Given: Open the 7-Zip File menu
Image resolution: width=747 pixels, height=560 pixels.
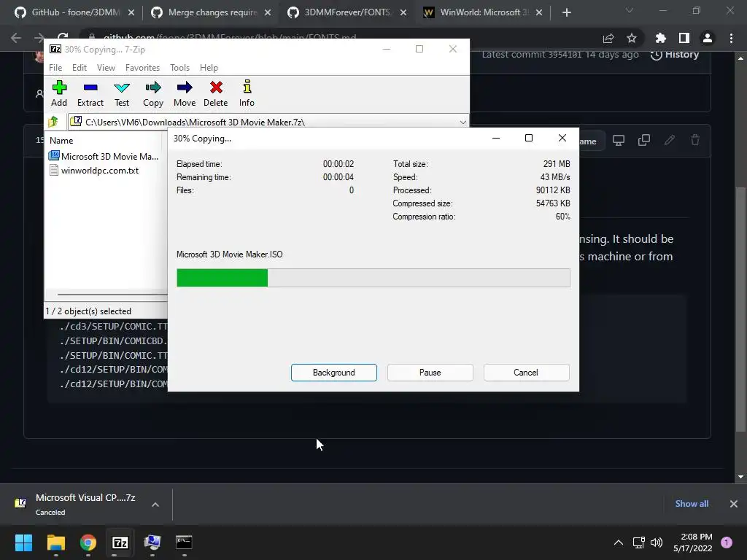Looking at the screenshot, I should 55,68.
